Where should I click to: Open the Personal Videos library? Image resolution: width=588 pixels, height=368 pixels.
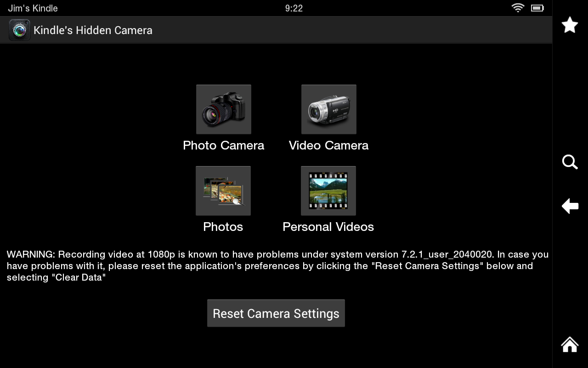pyautogui.click(x=328, y=190)
